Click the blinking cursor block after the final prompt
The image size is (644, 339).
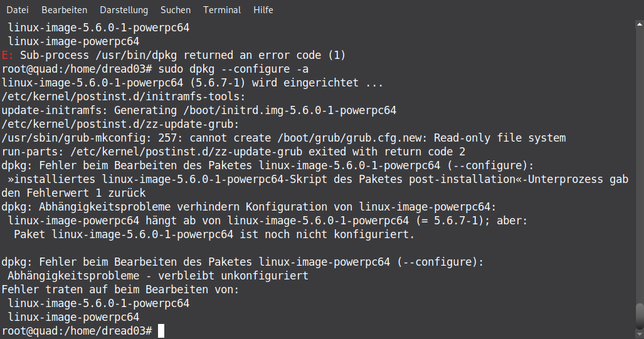(161, 330)
